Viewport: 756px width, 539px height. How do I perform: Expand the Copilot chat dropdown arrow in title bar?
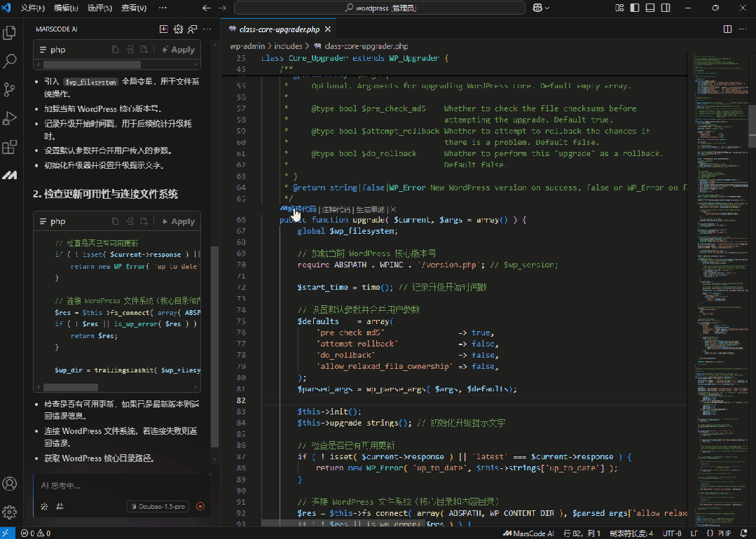[x=547, y=8]
